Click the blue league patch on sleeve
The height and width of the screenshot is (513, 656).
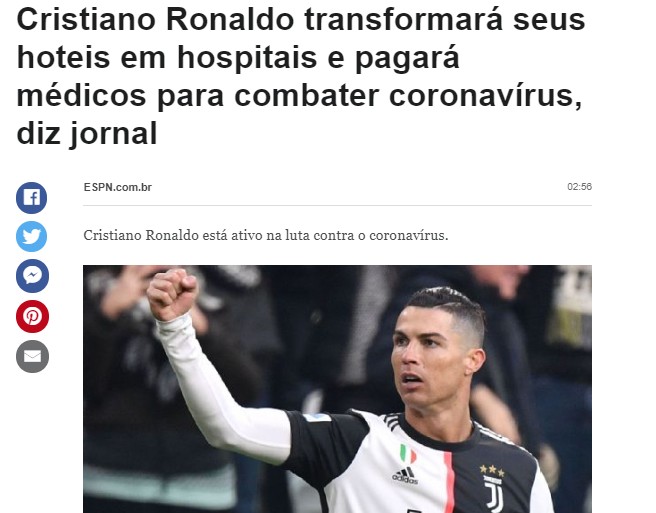(x=317, y=417)
